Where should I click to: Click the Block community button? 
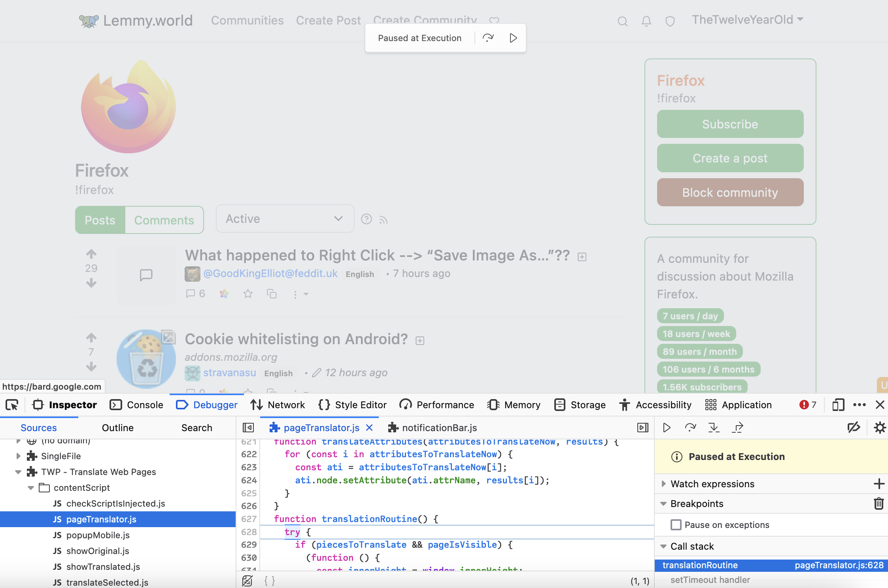[730, 192]
